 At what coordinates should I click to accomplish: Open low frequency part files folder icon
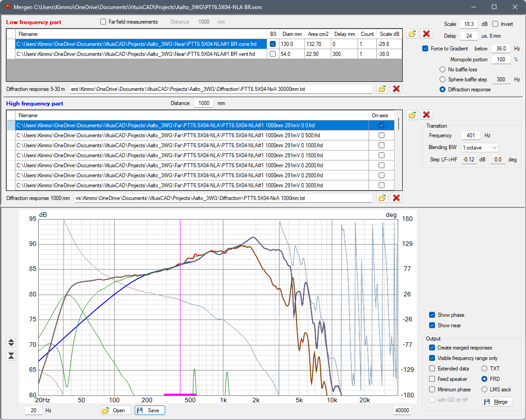(412, 34)
